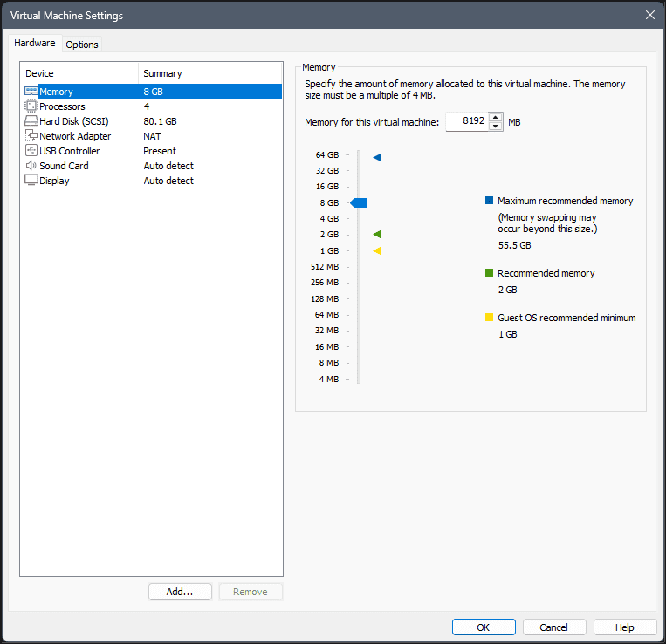This screenshot has width=666, height=644.
Task: Click the Display monitor icon
Action: tap(31, 180)
